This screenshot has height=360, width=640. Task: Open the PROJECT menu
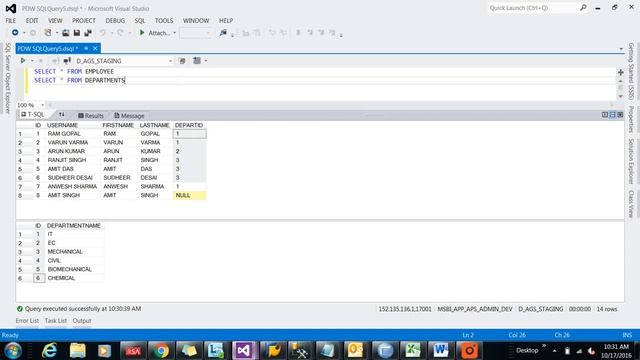coord(84,20)
